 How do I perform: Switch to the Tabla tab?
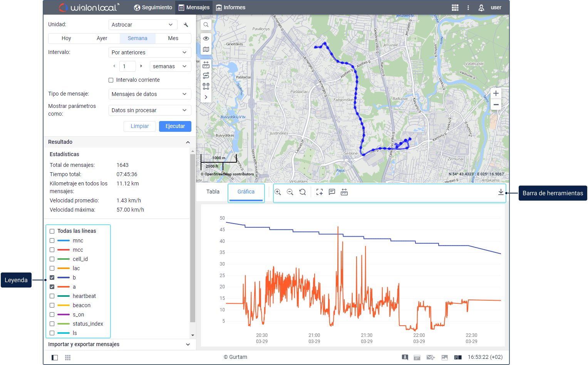(x=213, y=192)
